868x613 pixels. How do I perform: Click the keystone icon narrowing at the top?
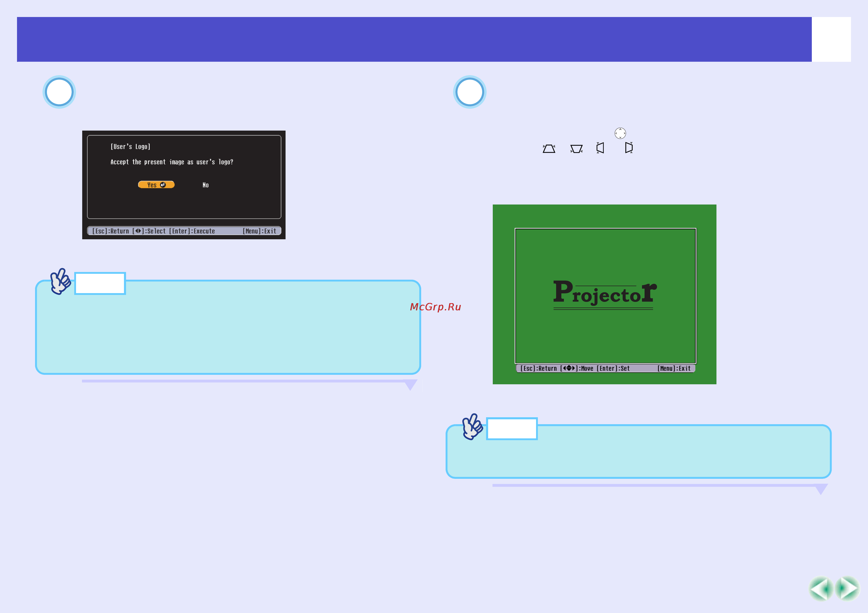[x=549, y=149]
